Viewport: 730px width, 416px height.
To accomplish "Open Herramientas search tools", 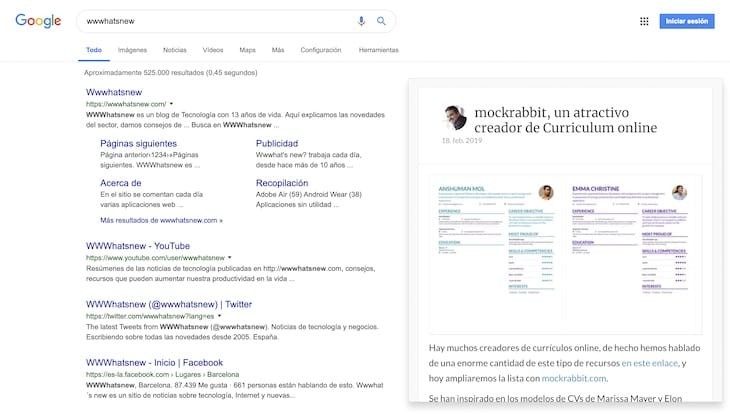I will click(379, 50).
